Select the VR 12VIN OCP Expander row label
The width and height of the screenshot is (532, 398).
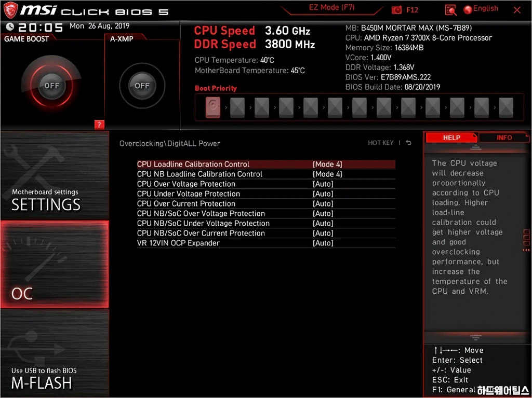(178, 243)
